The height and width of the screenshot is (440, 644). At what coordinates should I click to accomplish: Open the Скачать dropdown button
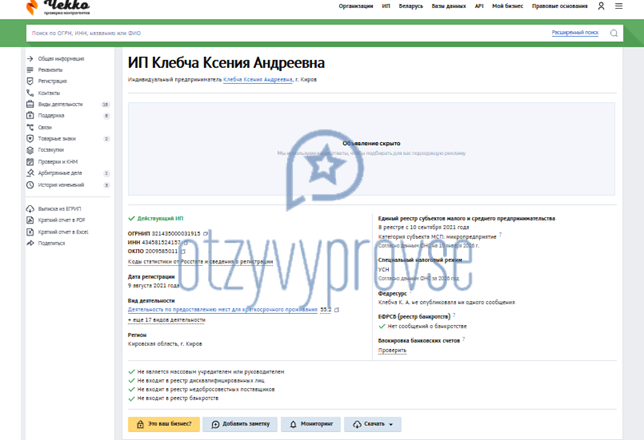(x=373, y=424)
